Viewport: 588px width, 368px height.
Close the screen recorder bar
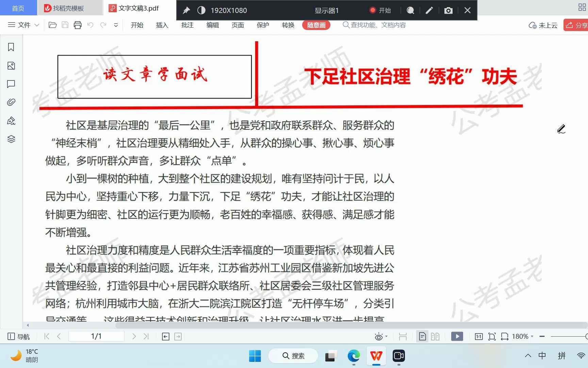[468, 10]
